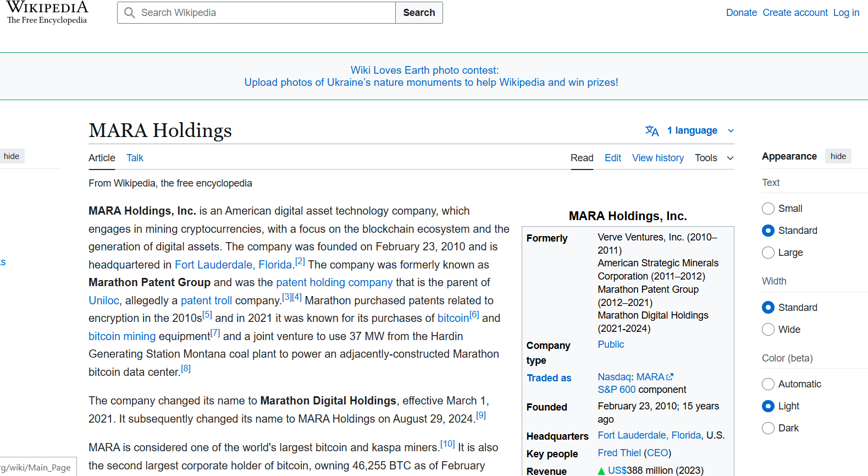The height and width of the screenshot is (476, 868).
Task: Click the Donate link
Action: [x=741, y=13]
